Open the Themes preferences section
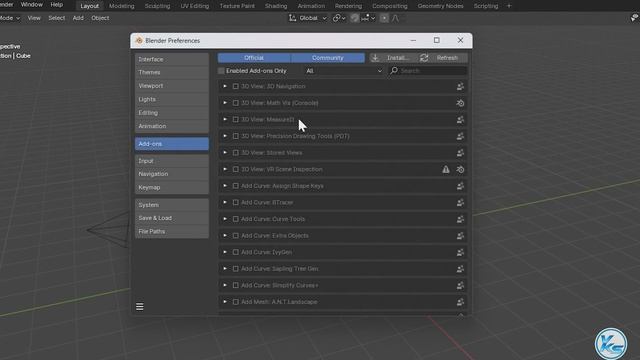Screen dimensions: 640x360 click(x=172, y=72)
